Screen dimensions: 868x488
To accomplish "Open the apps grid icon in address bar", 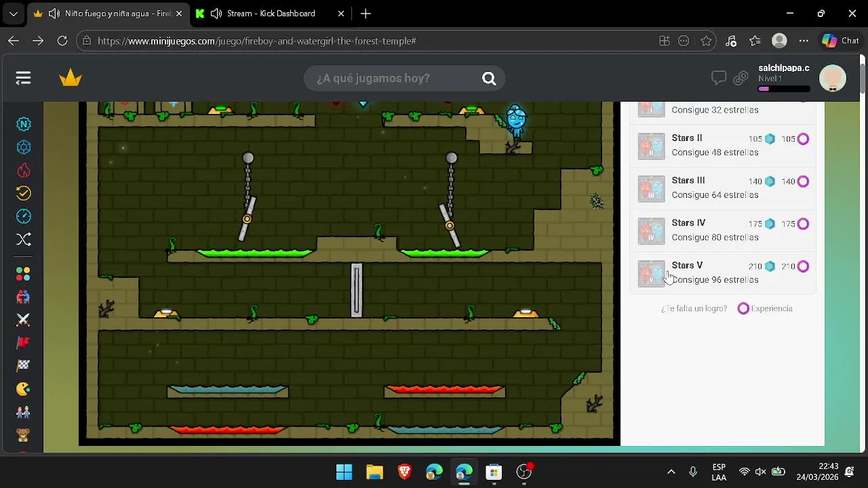I will (665, 41).
